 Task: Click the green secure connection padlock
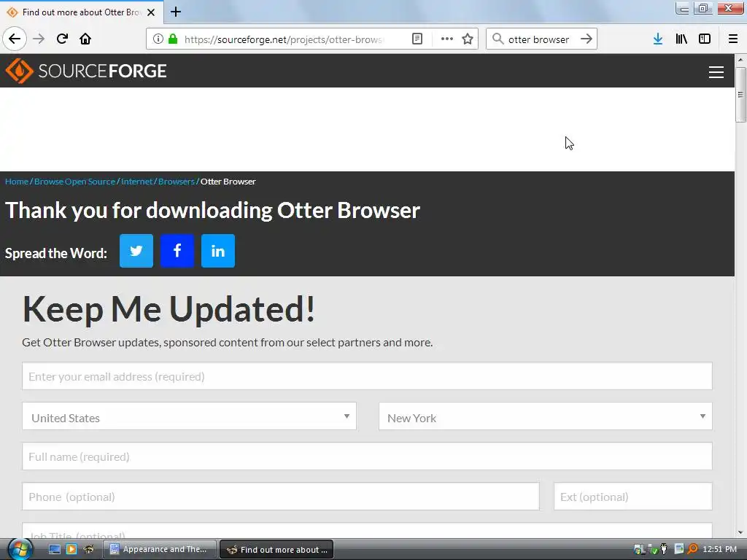pyautogui.click(x=173, y=39)
